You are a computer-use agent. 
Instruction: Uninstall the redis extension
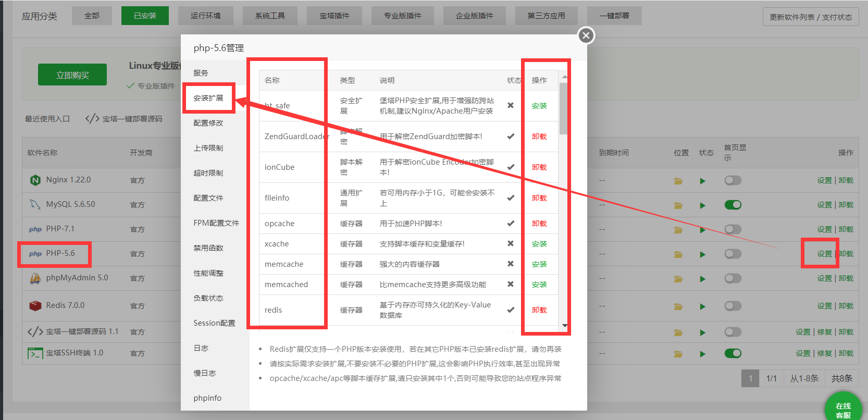(539, 310)
